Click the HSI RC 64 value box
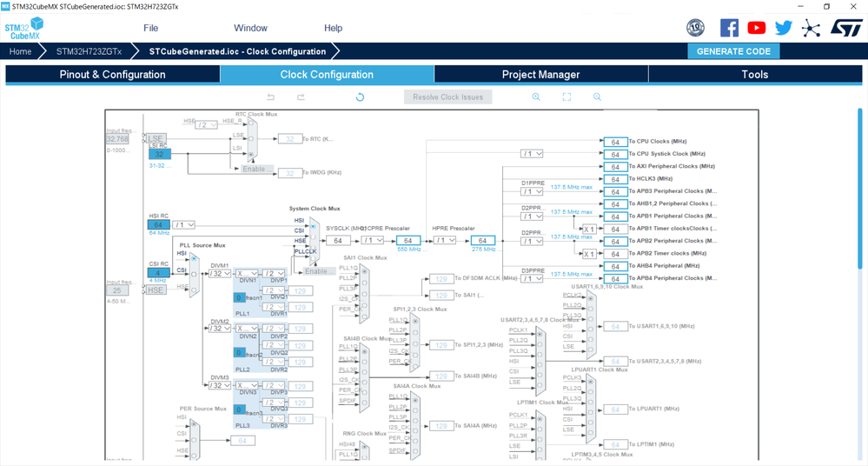The image size is (868, 466). click(158, 225)
